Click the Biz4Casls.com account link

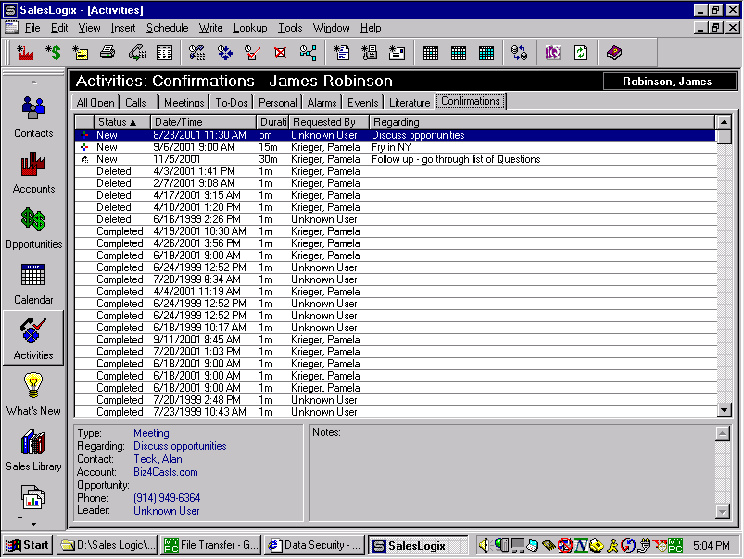point(165,472)
